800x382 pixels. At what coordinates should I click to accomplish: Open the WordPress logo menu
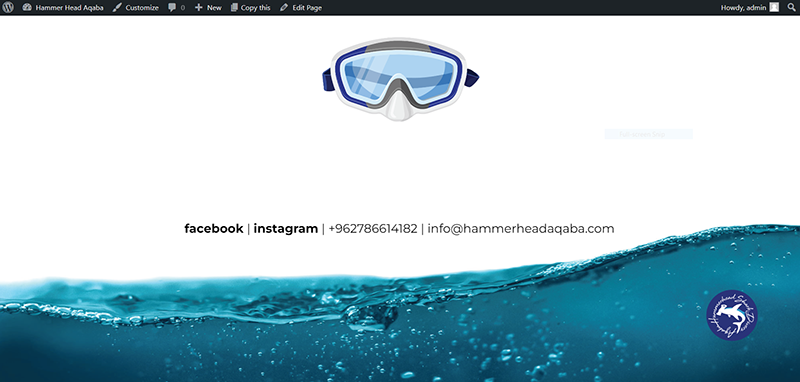(x=8, y=8)
